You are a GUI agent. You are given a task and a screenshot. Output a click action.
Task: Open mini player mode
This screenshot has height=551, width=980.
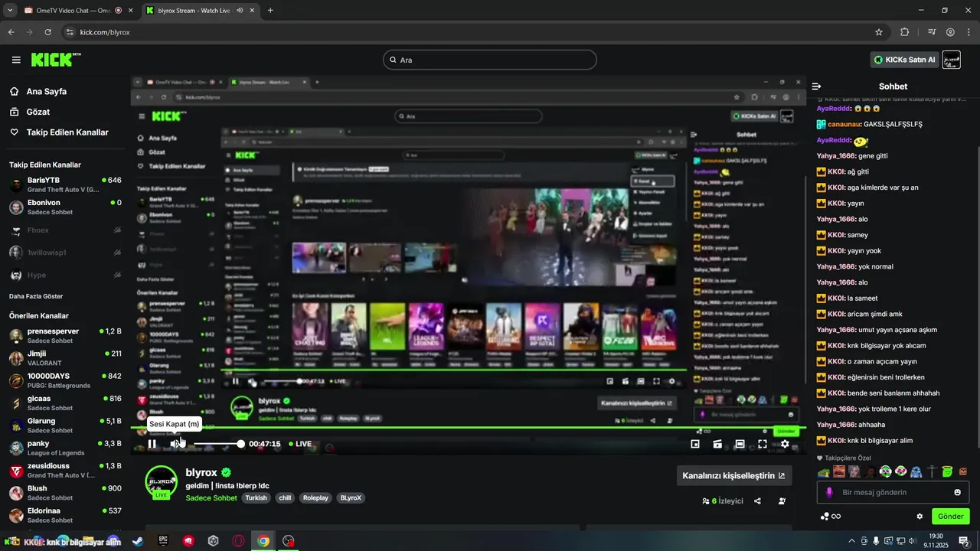(x=695, y=444)
